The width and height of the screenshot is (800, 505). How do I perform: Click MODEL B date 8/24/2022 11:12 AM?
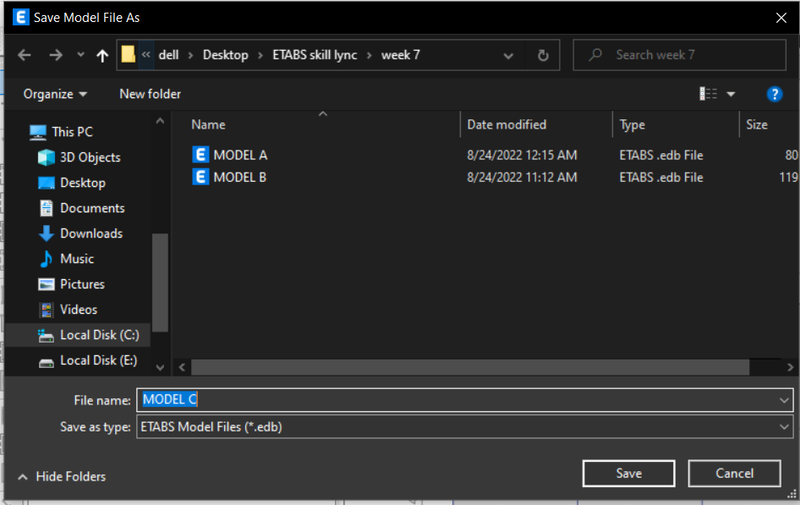[x=522, y=178]
